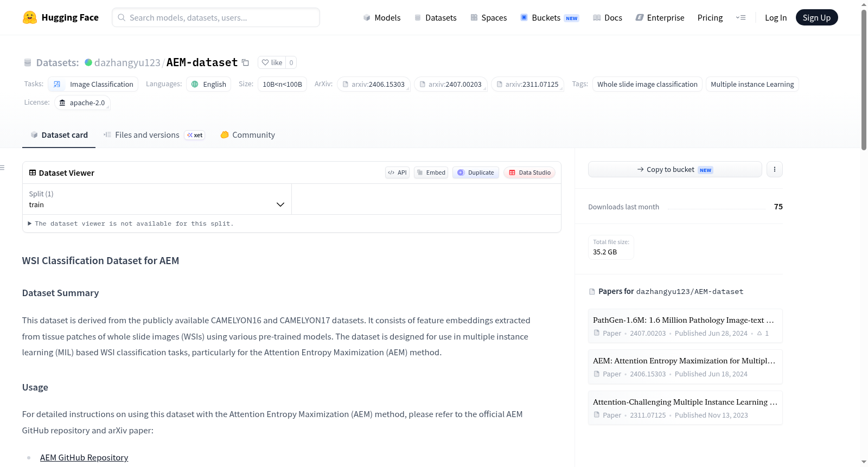Click the table of contents sidebar icon
Viewport: 868px width, 467px height.
point(2,168)
